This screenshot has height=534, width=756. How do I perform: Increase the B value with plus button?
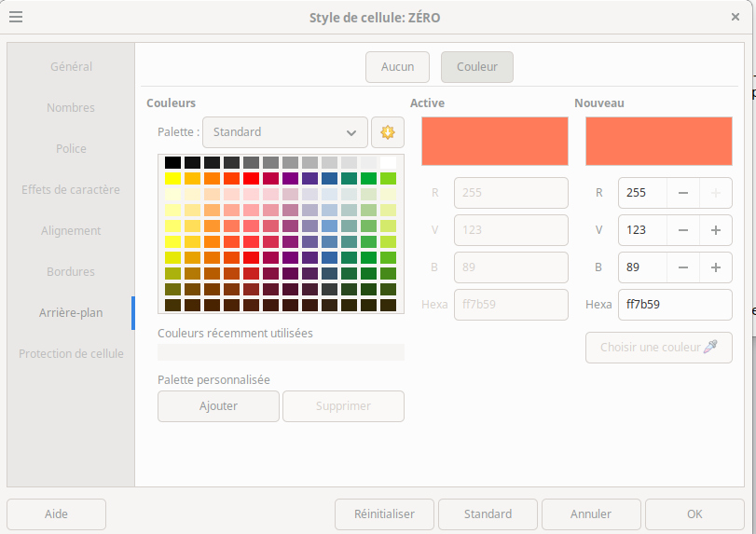pyautogui.click(x=715, y=267)
